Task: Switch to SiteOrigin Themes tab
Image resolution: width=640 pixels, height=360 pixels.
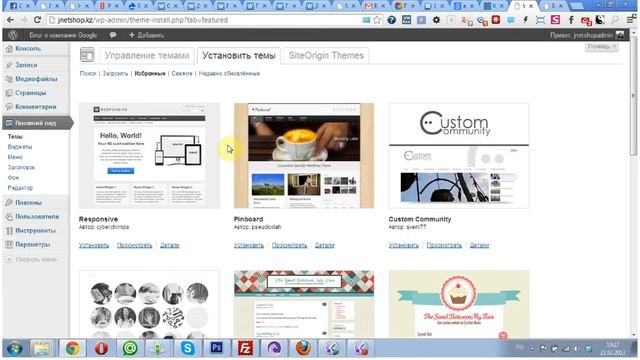Action: point(326,56)
